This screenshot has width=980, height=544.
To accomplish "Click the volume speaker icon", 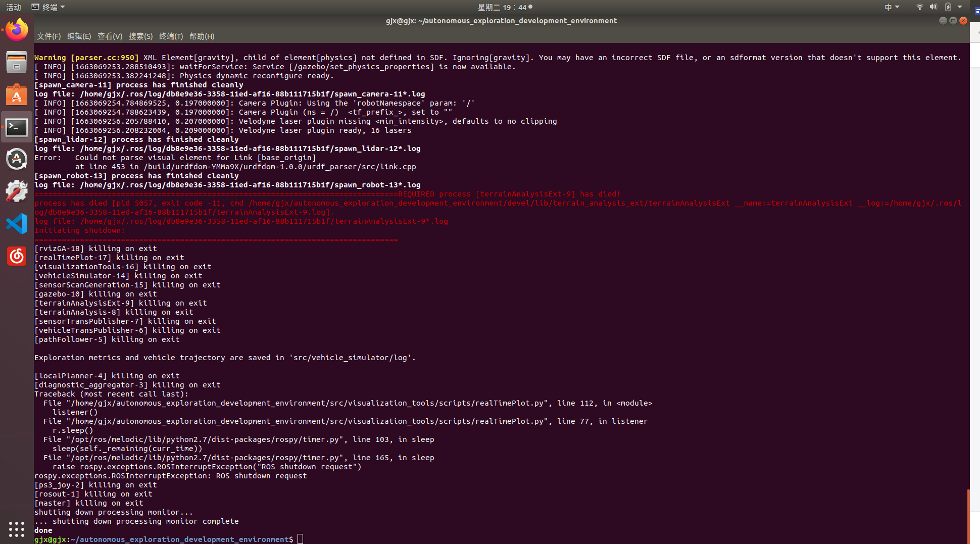I will click(933, 7).
